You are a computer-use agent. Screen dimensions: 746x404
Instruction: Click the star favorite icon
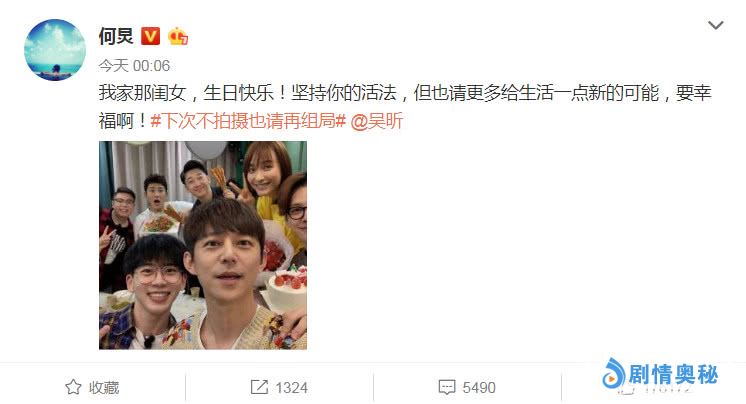click(73, 387)
